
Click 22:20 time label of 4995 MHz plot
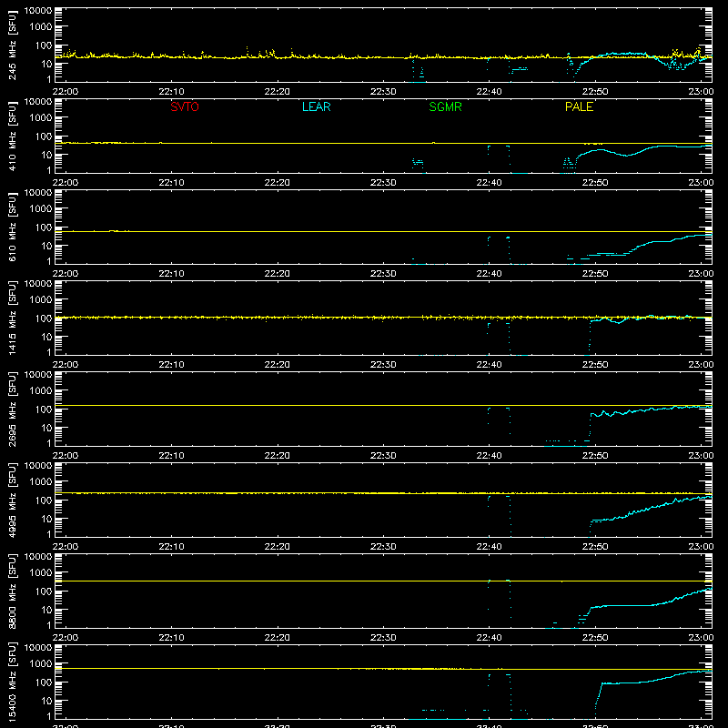(x=278, y=547)
